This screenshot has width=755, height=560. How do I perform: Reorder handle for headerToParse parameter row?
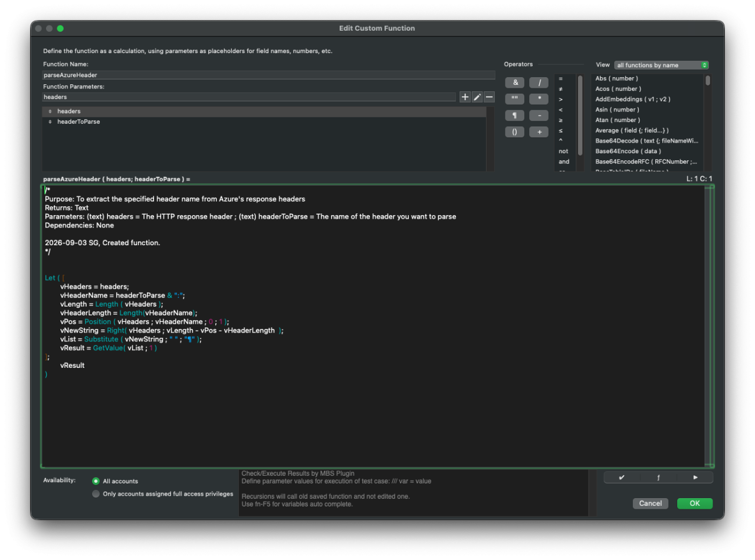(50, 122)
